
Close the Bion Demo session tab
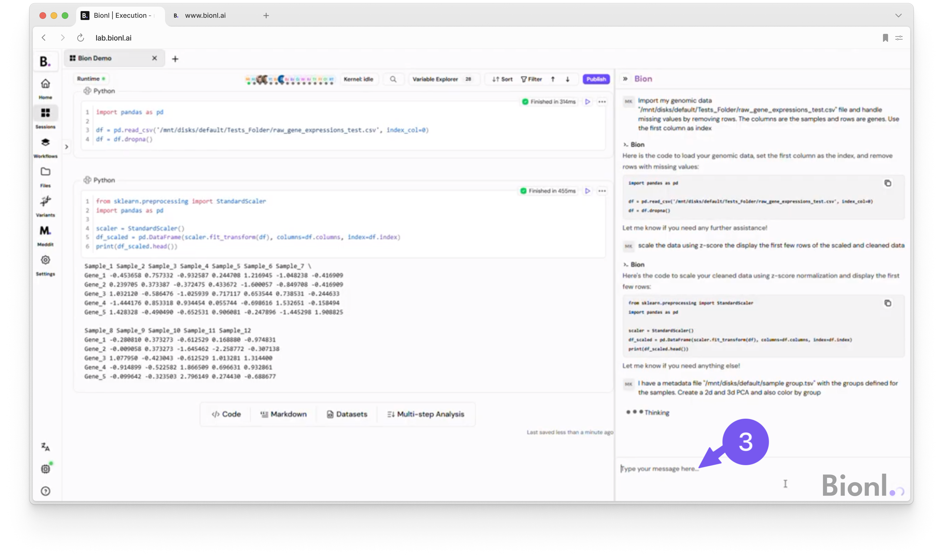click(x=154, y=59)
